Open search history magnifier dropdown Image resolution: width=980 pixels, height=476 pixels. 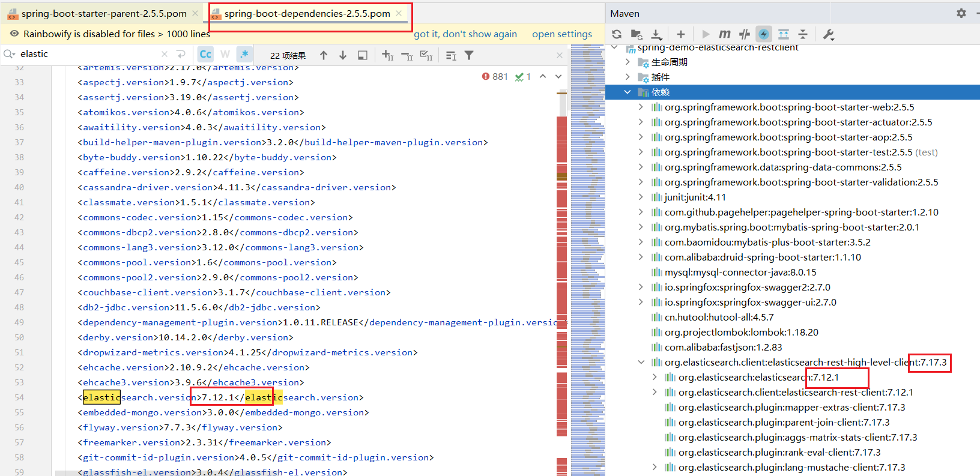[10, 54]
